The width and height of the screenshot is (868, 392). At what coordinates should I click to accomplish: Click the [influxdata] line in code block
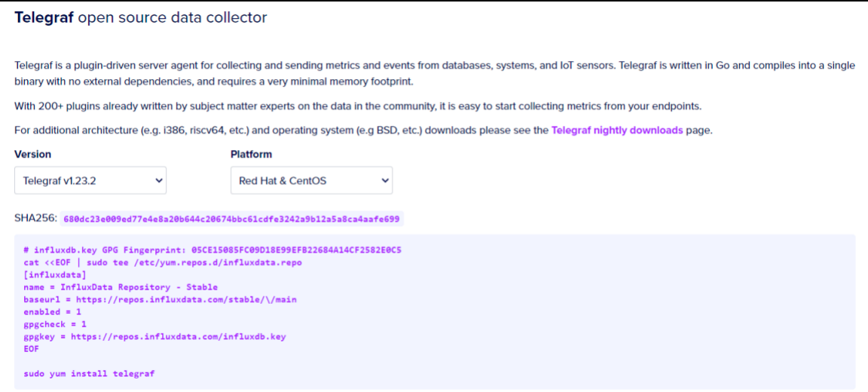55,274
